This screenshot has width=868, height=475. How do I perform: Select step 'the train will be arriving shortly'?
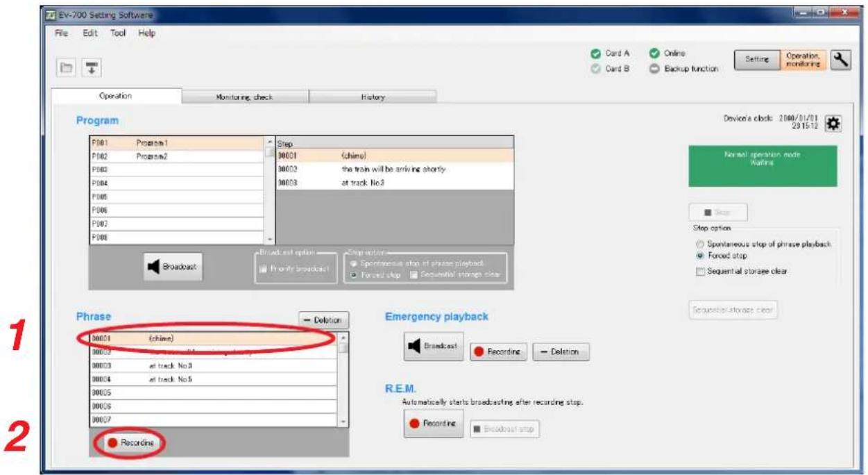click(395, 169)
